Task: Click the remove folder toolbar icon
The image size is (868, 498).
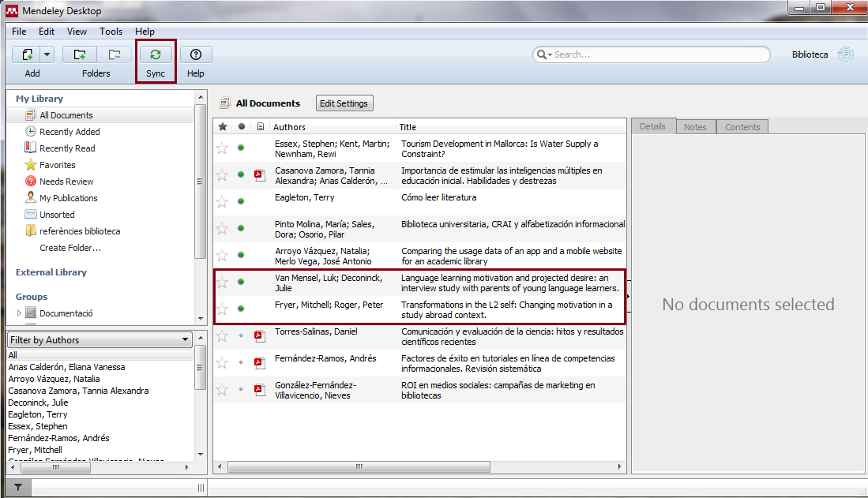Action: [x=115, y=54]
